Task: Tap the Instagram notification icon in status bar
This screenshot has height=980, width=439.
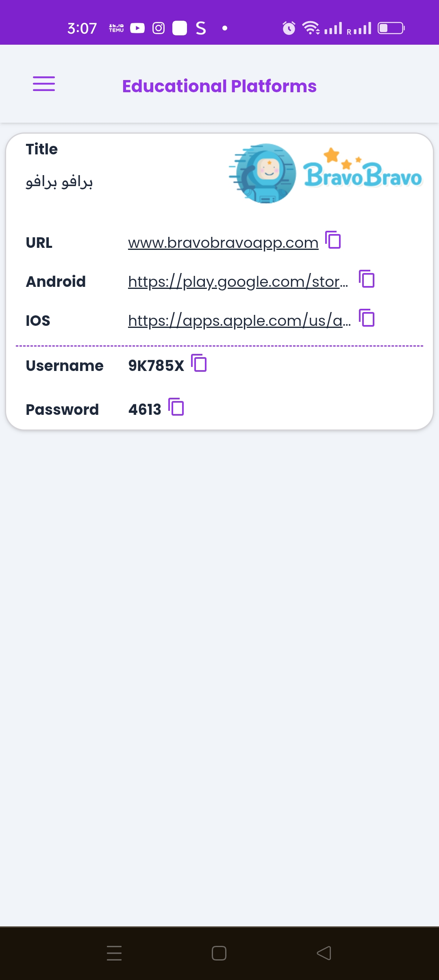Action: 159,28
